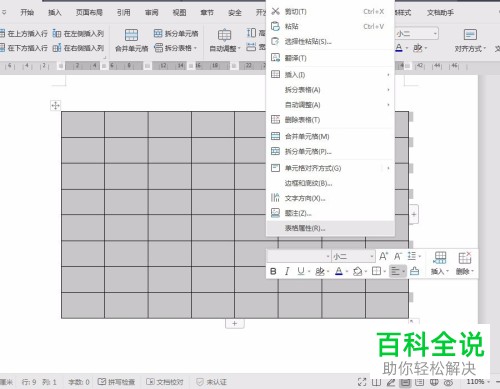
Task: Open the 文档助手 ribbon tab
Action: [x=440, y=13]
